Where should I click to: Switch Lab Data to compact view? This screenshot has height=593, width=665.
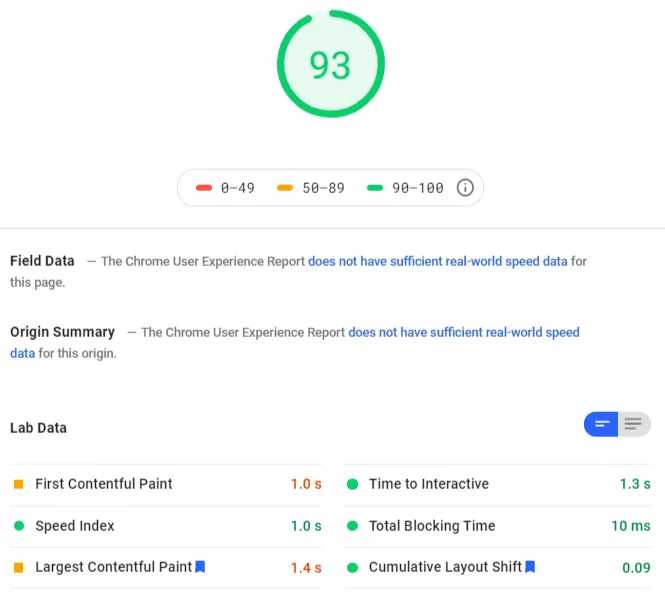601,424
